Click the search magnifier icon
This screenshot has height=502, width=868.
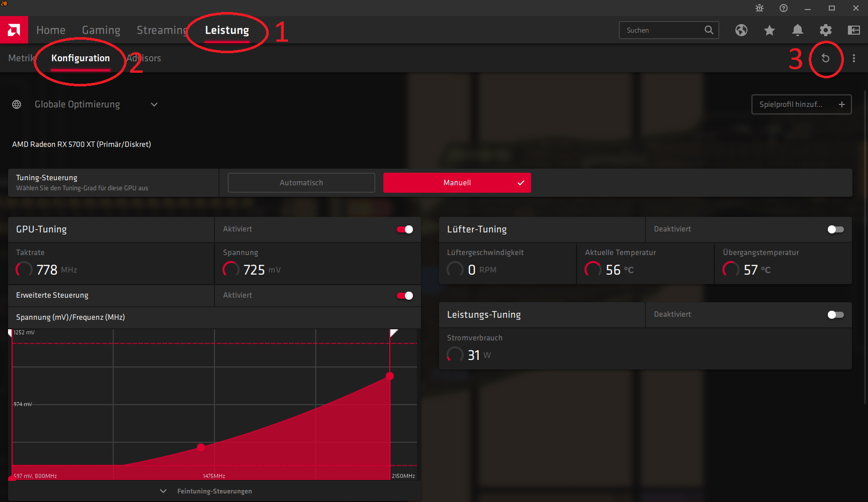[x=709, y=30]
